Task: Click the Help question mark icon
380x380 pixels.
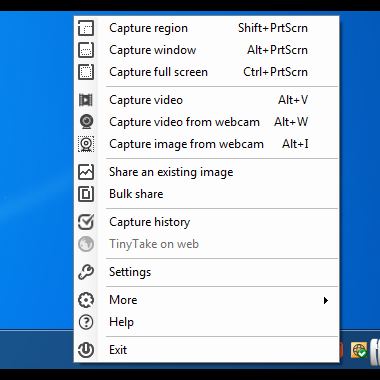Action: 86,322
